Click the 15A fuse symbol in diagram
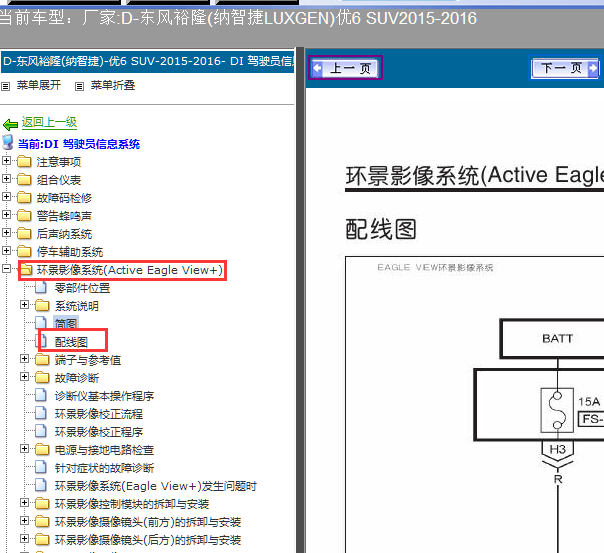604x553 pixels. 557,410
